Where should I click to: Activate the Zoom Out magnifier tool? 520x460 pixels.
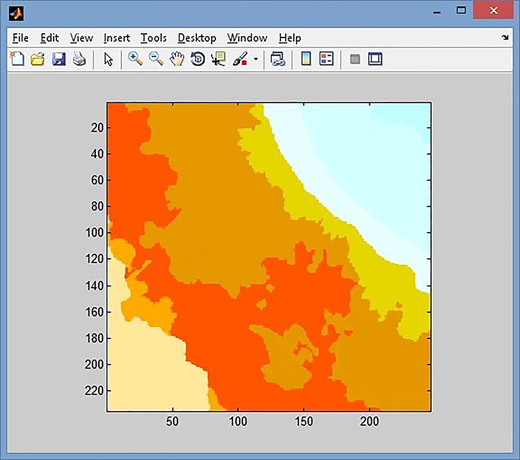[x=156, y=59]
